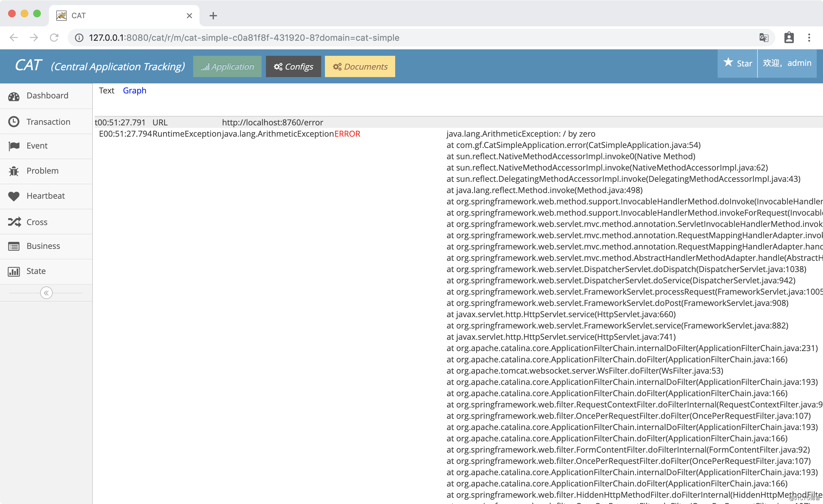Open the browser profile icon

(x=789, y=37)
